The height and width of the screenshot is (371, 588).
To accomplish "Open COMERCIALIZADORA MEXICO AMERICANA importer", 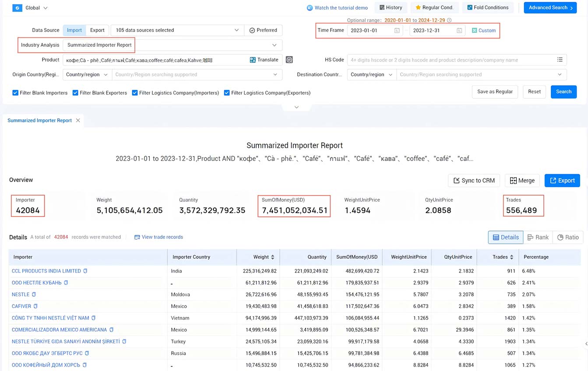I will [59, 330].
